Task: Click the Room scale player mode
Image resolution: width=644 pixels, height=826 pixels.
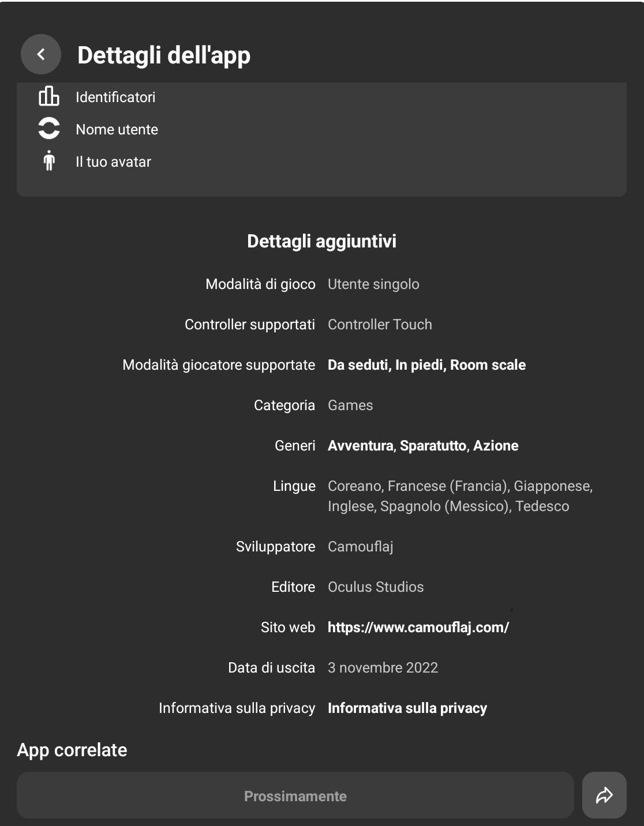Action: tap(488, 365)
